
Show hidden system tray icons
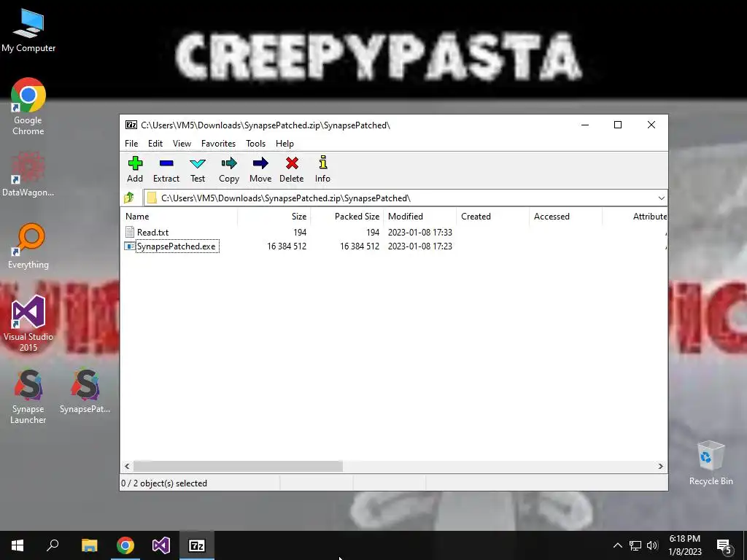point(617,545)
